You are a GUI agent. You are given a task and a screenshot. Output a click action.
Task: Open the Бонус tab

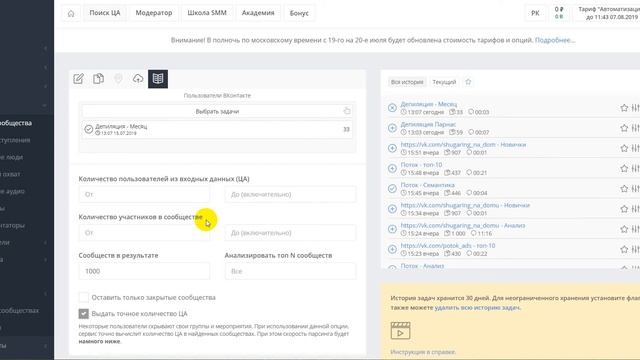(x=299, y=13)
